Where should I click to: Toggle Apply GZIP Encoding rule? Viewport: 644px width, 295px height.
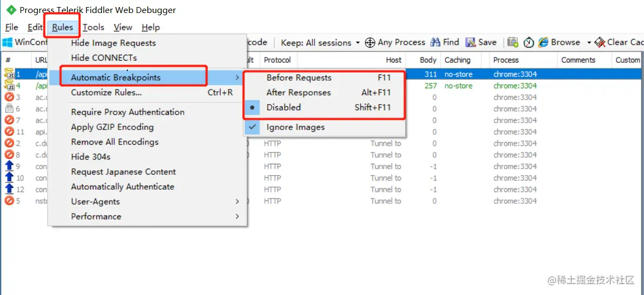point(148,127)
